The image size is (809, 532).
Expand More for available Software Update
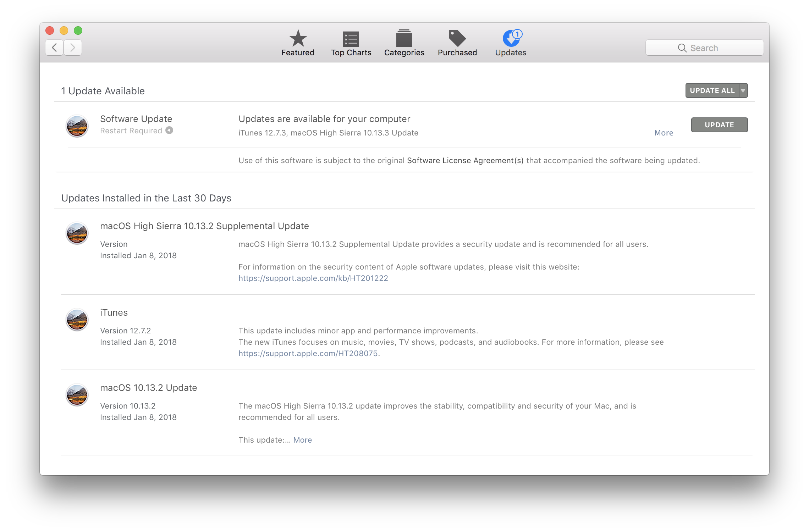[664, 133]
